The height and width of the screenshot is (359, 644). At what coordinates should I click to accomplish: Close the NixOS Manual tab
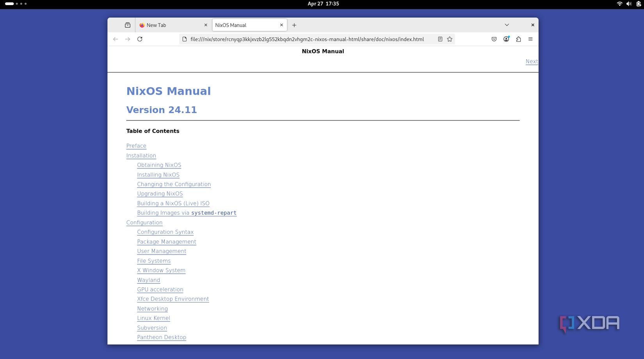281,25
